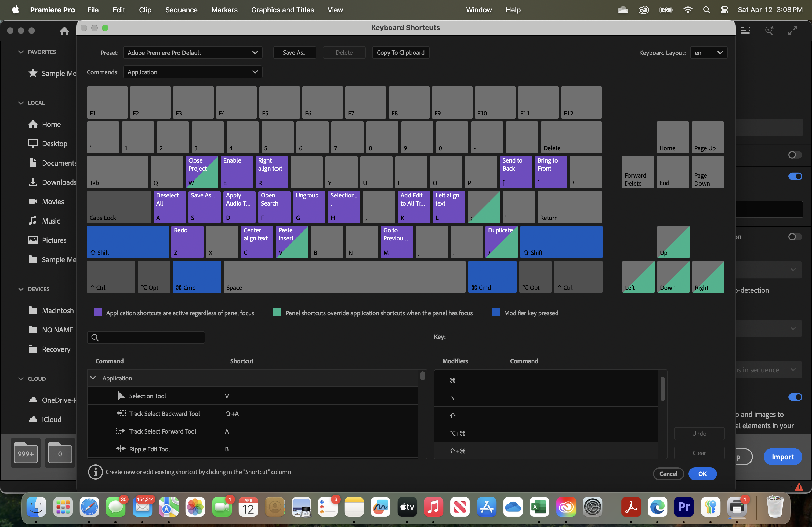Collapse the LOCAL sidebar section
Image resolution: width=812 pixels, height=527 pixels.
tap(21, 103)
